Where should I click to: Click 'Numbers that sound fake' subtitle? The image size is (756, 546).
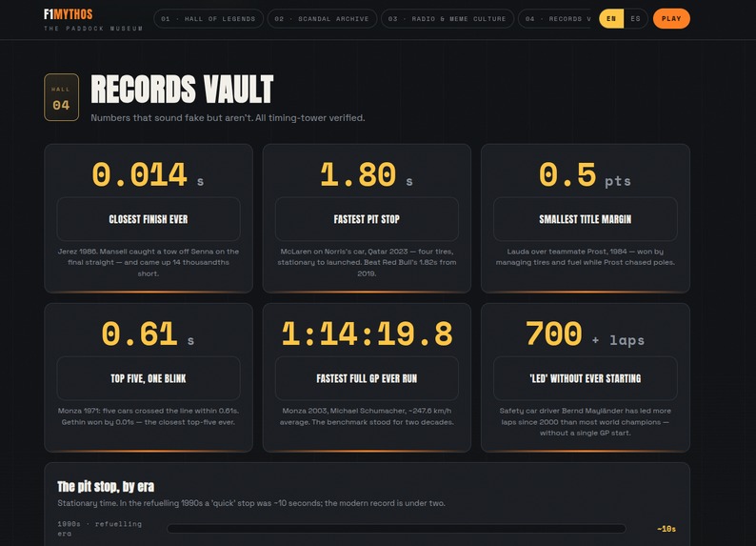click(228, 118)
